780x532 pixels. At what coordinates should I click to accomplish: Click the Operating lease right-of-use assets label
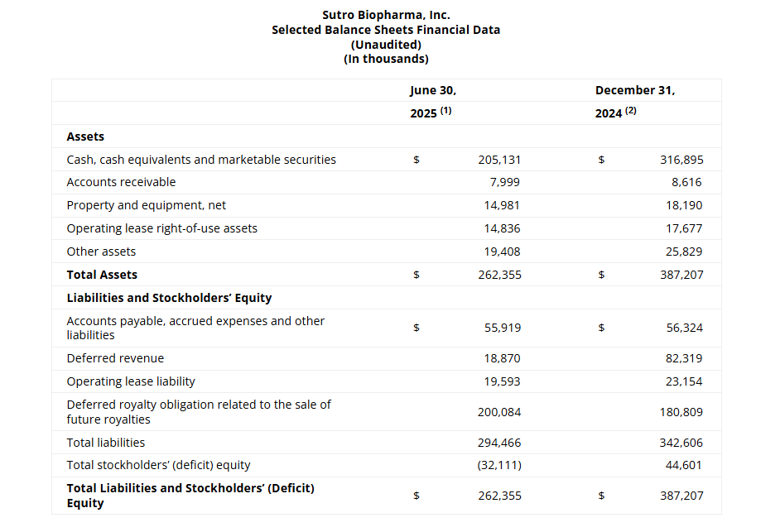161,228
